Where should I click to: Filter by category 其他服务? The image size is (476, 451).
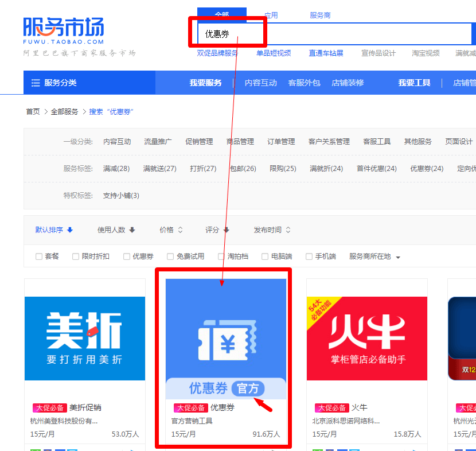click(x=418, y=142)
